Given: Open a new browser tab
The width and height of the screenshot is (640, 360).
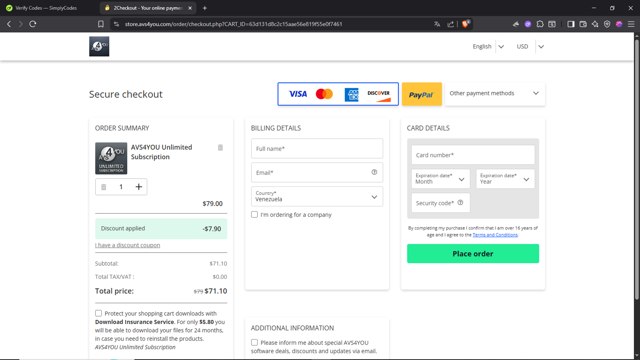Looking at the screenshot, I should click(205, 8).
